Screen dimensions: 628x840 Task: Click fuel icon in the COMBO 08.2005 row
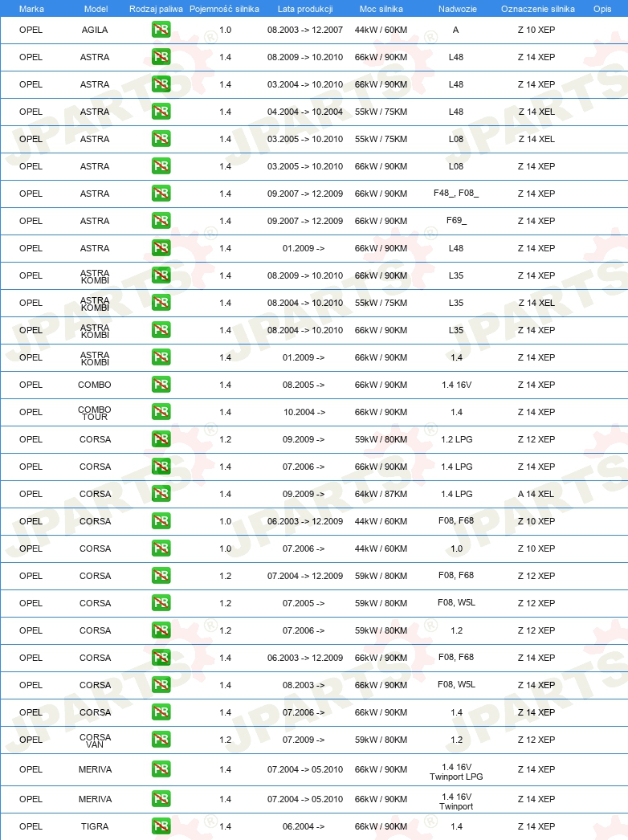point(161,385)
